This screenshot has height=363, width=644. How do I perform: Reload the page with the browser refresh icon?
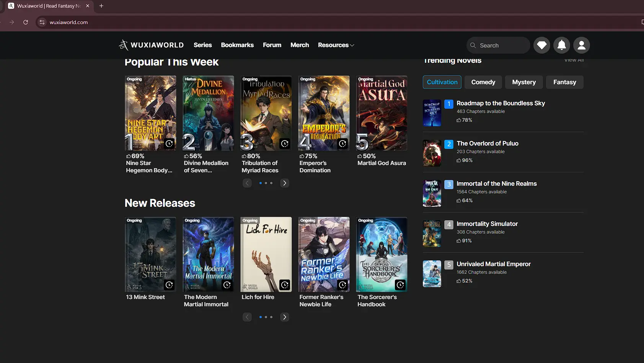[x=26, y=22]
